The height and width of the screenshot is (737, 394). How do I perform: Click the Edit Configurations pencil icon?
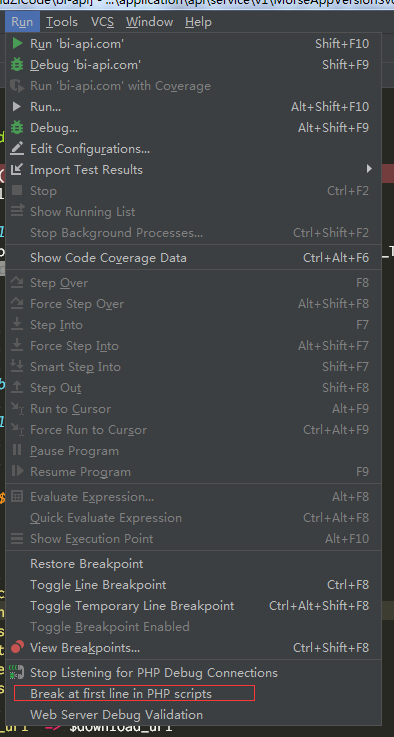tap(17, 149)
